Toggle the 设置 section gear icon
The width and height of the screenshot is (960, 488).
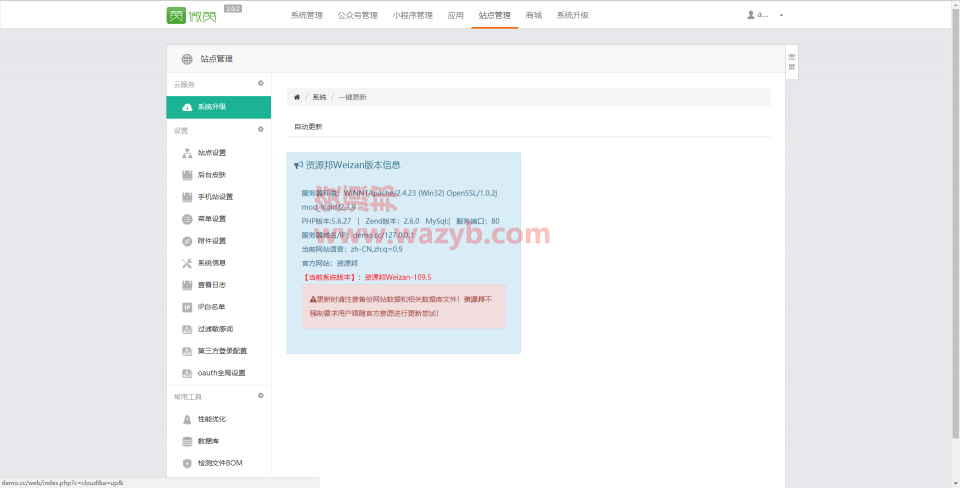coord(261,130)
